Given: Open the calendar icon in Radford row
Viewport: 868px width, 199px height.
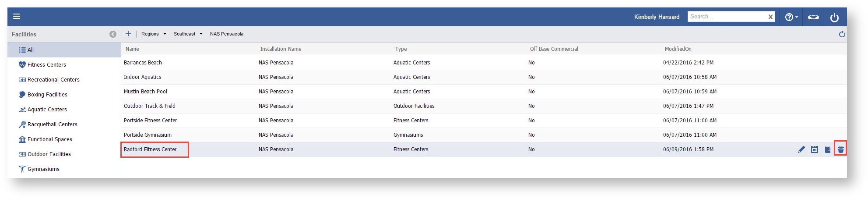Looking at the screenshot, I should point(814,149).
